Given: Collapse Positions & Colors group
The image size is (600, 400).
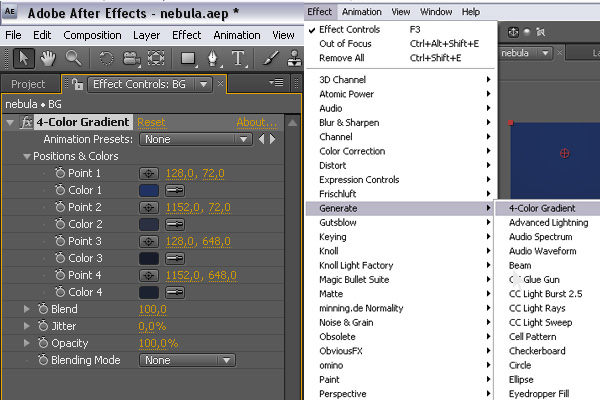Looking at the screenshot, I should [26, 157].
